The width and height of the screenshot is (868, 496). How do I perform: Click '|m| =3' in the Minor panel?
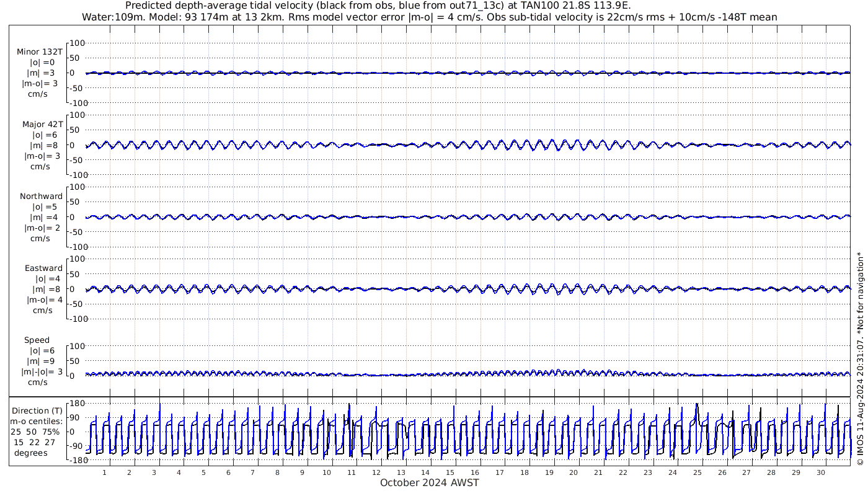pos(41,73)
